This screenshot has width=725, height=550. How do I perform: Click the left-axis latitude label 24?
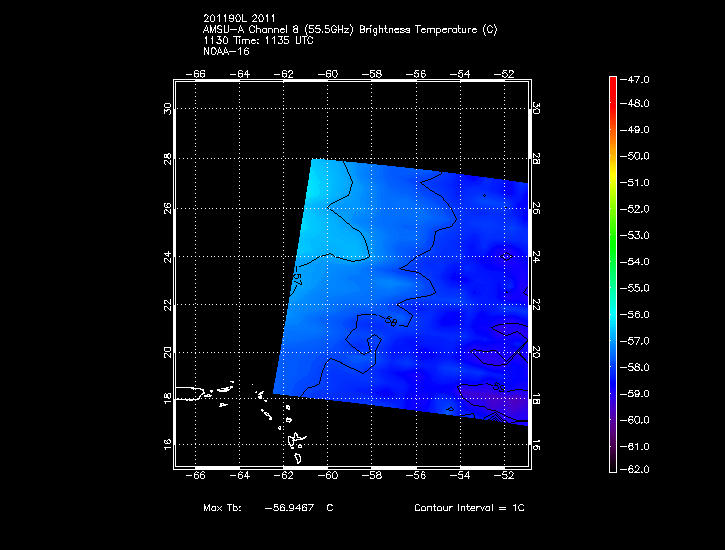167,257
